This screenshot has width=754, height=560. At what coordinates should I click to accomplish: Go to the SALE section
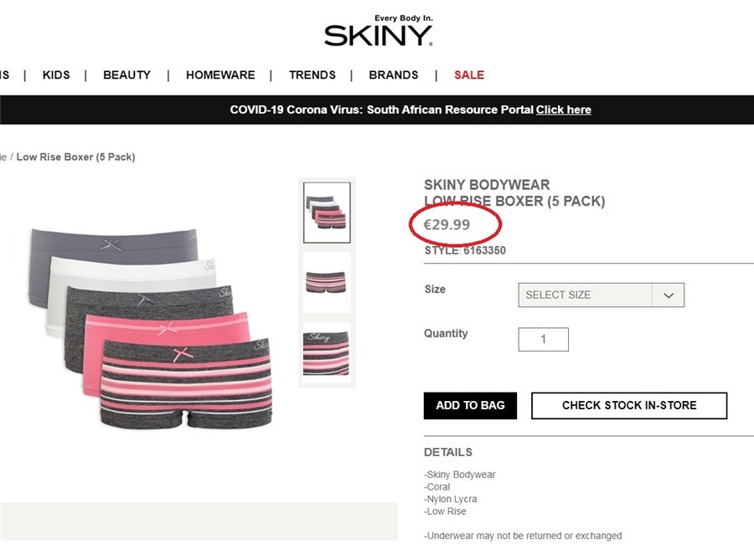point(469,75)
